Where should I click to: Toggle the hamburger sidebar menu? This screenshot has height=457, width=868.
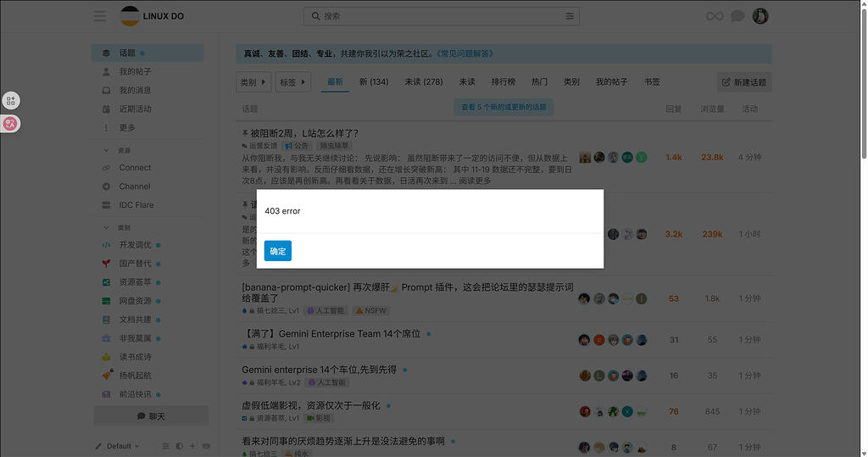coord(100,16)
